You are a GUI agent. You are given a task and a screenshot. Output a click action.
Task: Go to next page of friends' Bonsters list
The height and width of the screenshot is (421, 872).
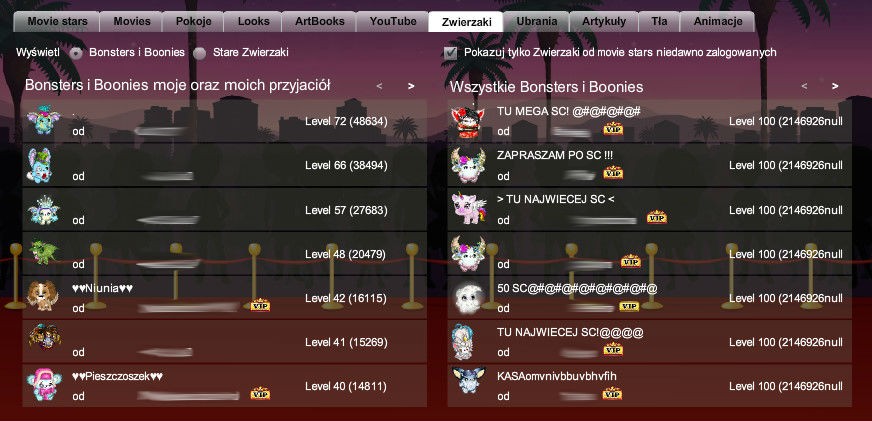(411, 86)
